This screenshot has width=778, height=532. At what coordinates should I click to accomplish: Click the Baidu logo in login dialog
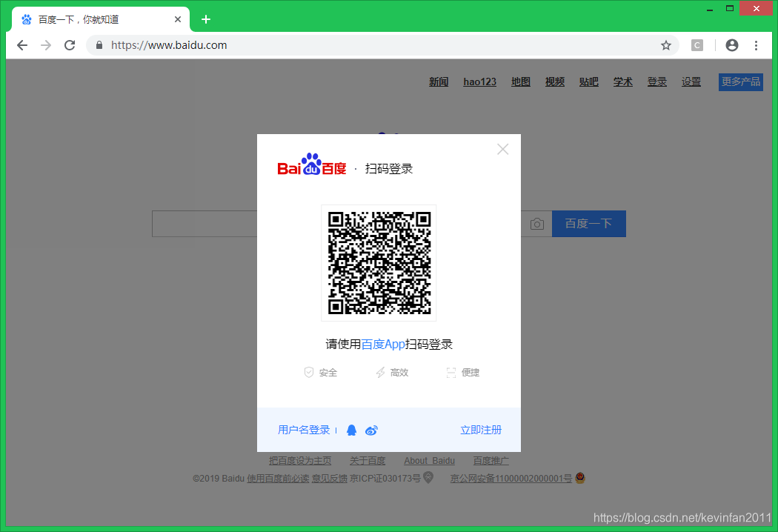[x=312, y=164]
